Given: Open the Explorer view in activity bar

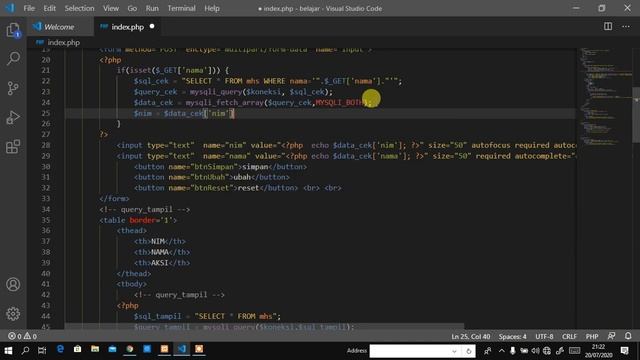Looking at the screenshot, I should 13,30.
